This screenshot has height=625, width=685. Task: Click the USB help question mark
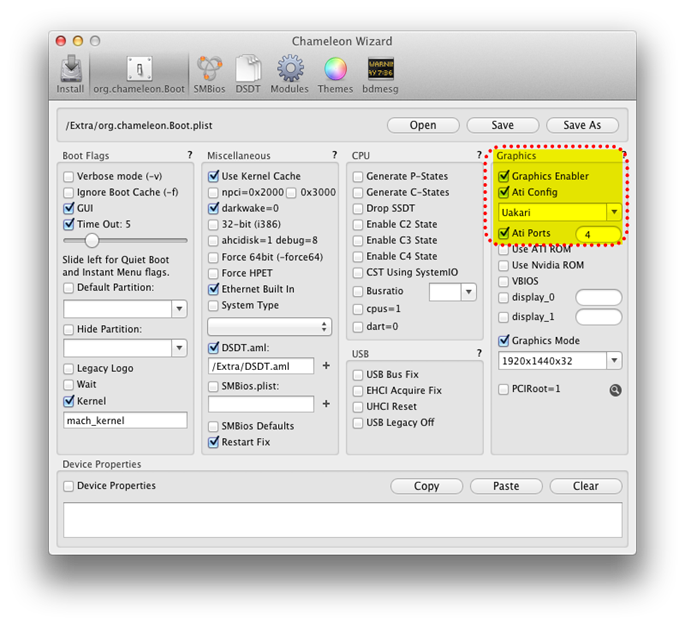(479, 352)
